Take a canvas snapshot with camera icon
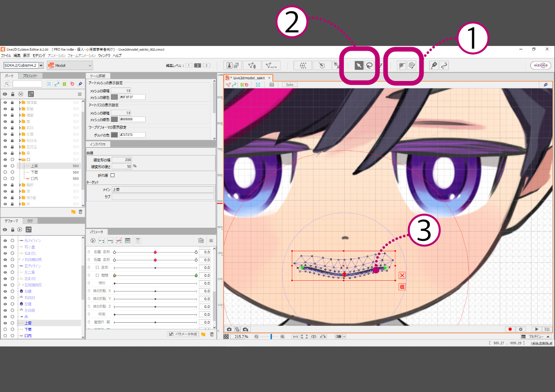 (229, 330)
